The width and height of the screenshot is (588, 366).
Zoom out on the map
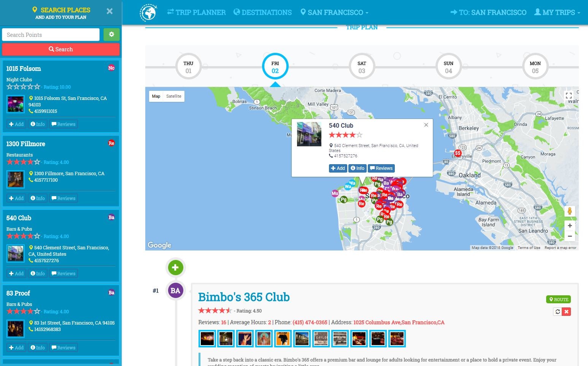point(570,236)
